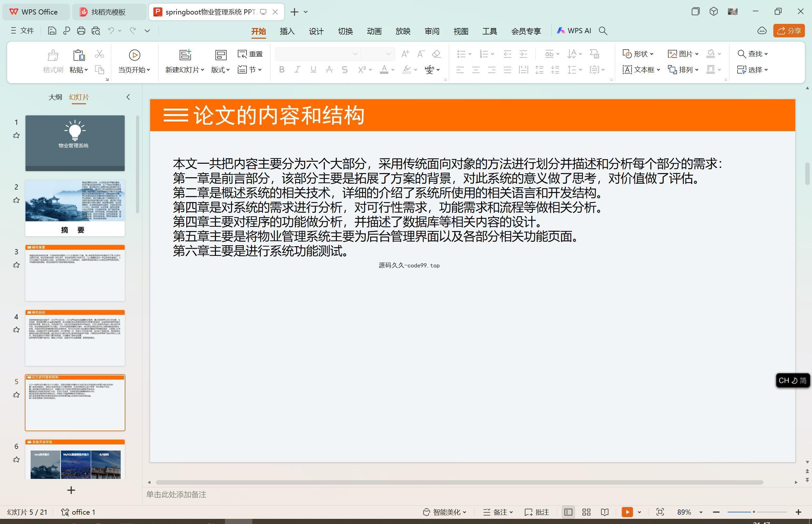The width and height of the screenshot is (812, 524).
Task: Add a slide using plus button
Action: [71, 490]
